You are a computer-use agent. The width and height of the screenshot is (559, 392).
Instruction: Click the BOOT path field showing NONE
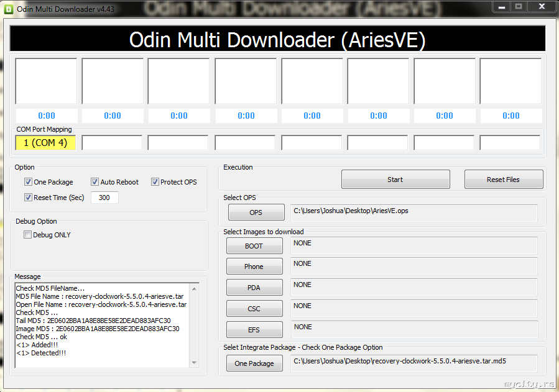pos(414,245)
